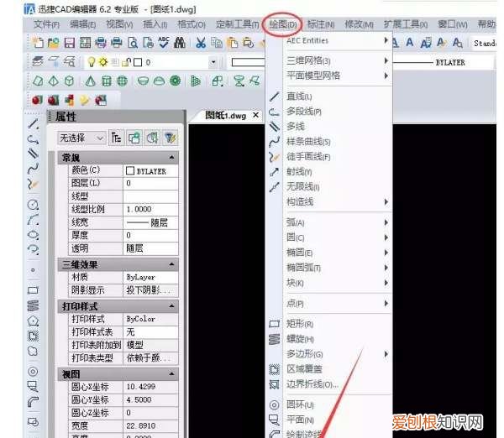Screen dimensions: 504x438
Task: Select the Spline tool in left toolbar
Action: 33,169
